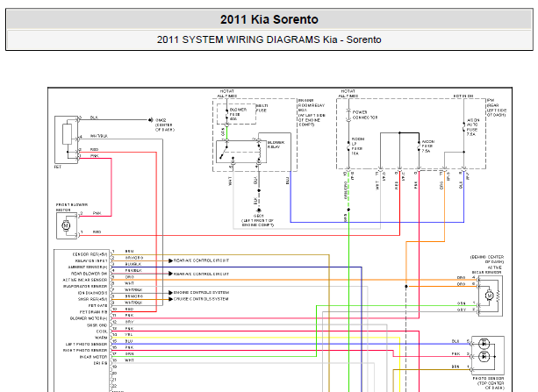Click the 'MULTI FUSE' label
This screenshot has width=538, height=392.
pyautogui.click(x=262, y=108)
